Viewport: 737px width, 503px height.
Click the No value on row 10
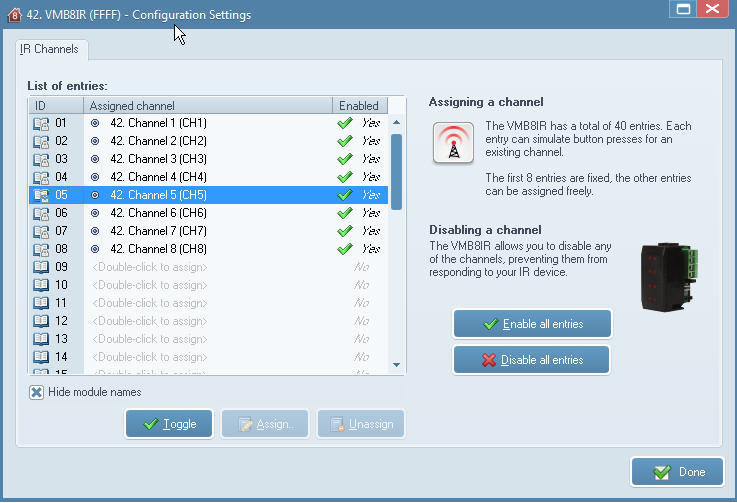click(x=361, y=285)
